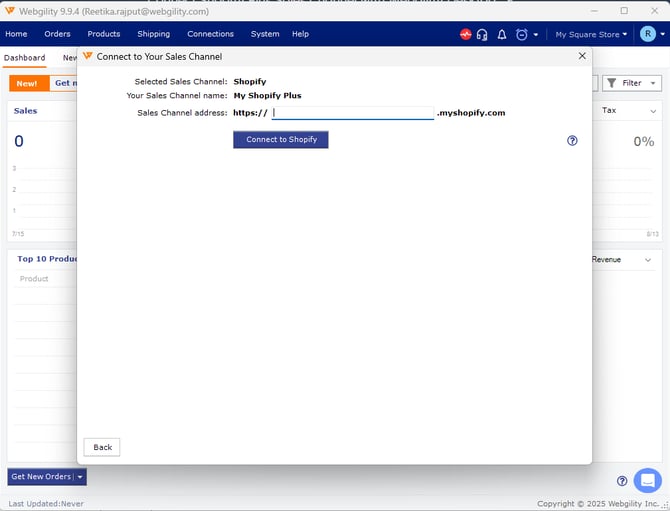Open help question mark in dialog

pos(572,141)
